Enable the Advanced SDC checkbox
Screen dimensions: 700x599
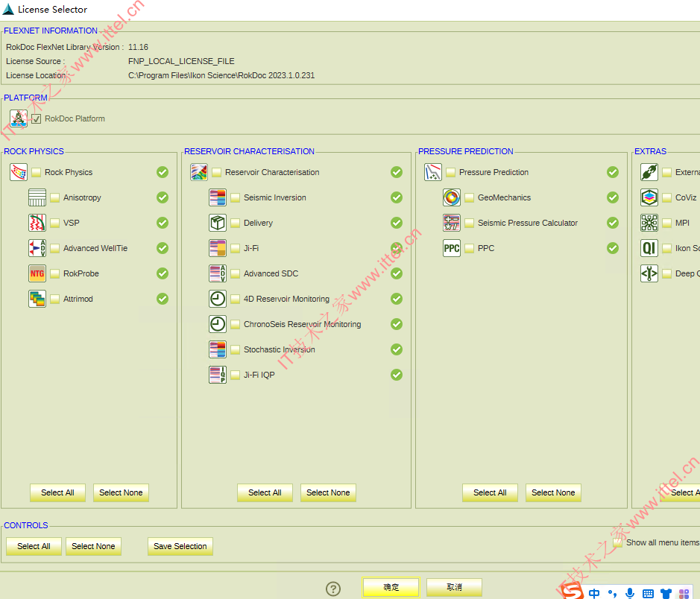pos(236,274)
